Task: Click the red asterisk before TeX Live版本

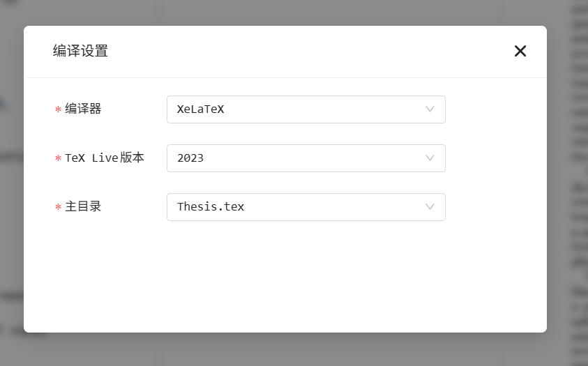Action: tap(58, 158)
